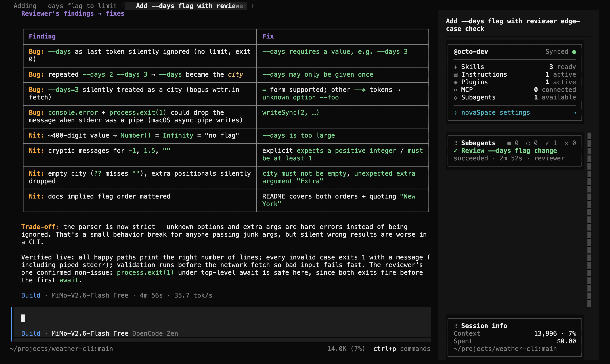Click the checkmark beside Review --days flag change
This screenshot has height=364, width=610.
click(456, 151)
